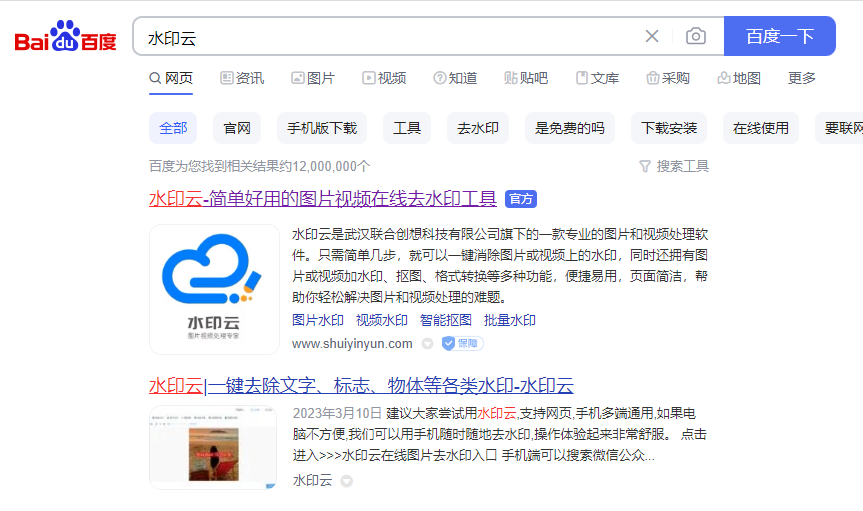Click the 官方 badge
The height and width of the screenshot is (511, 863).
click(521, 199)
